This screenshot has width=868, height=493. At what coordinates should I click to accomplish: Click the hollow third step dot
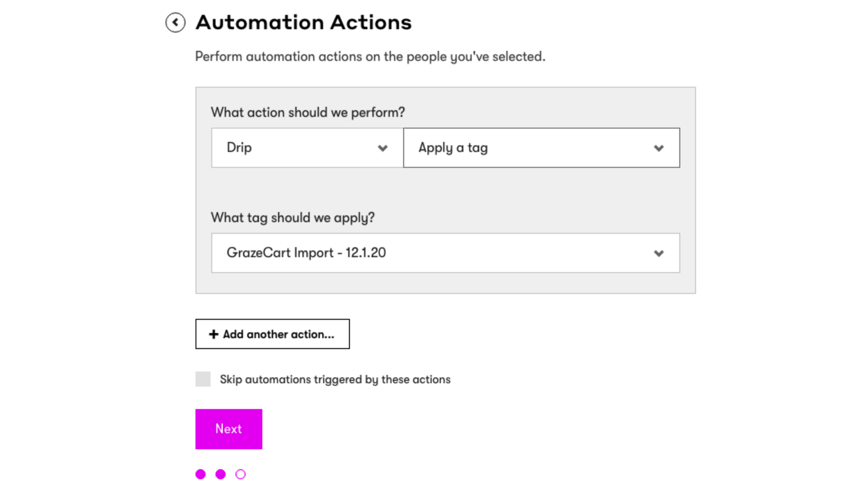pyautogui.click(x=241, y=474)
